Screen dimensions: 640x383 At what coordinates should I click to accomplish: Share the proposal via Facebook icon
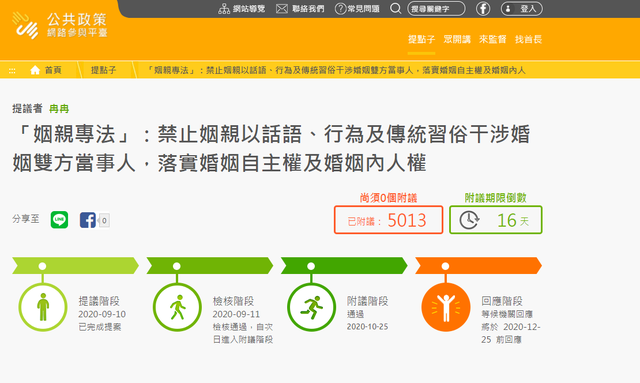click(x=87, y=220)
